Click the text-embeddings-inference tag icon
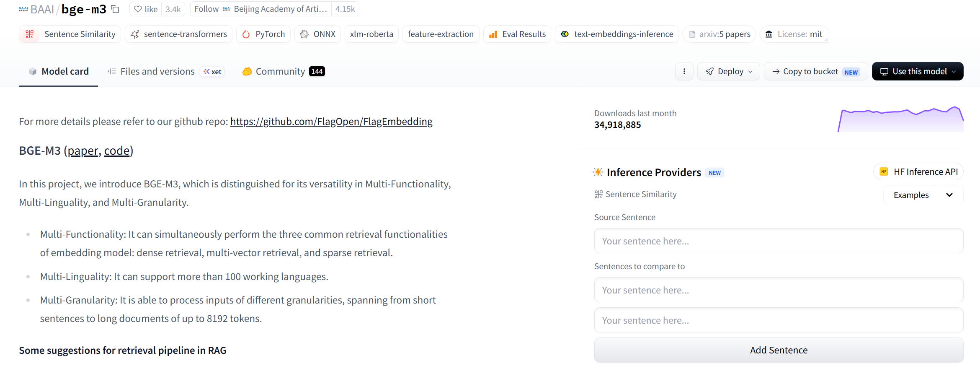 (565, 34)
